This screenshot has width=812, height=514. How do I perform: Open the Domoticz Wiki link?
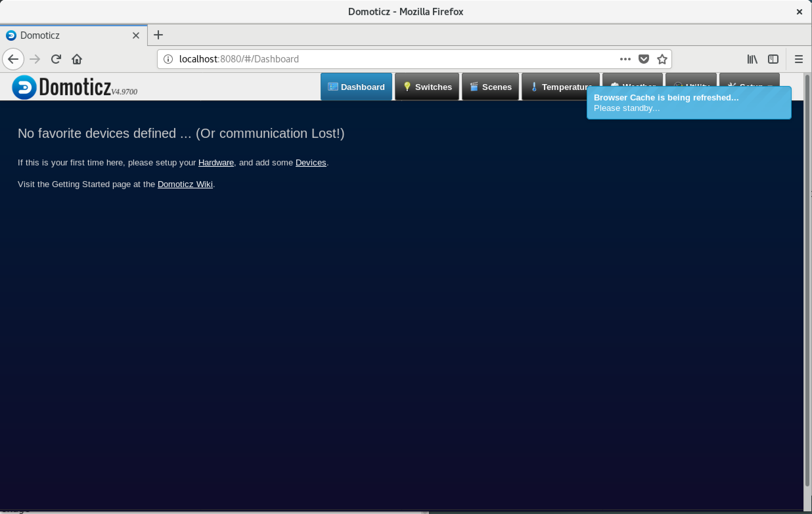[x=185, y=184]
